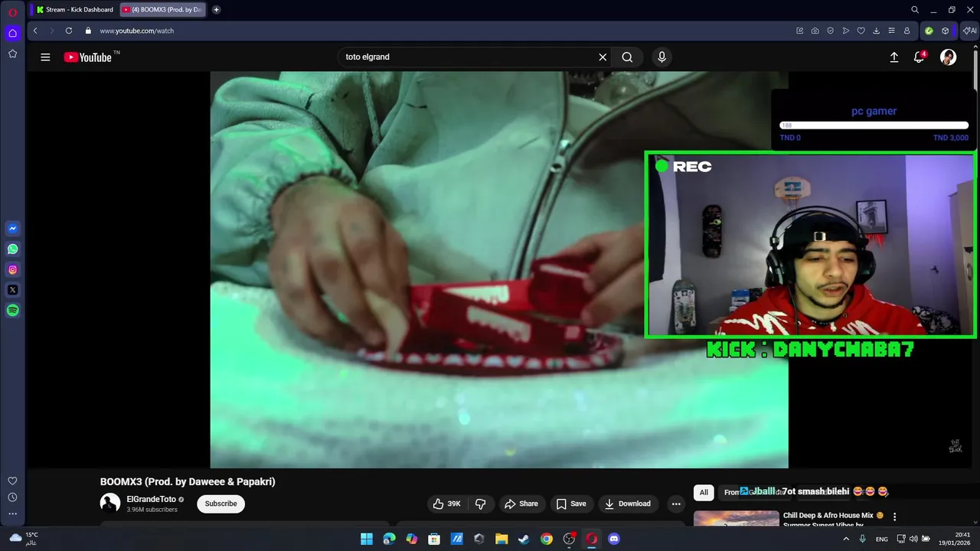Subscribe to ElGrandeToto channel
This screenshot has height=551, width=980.
[220, 504]
